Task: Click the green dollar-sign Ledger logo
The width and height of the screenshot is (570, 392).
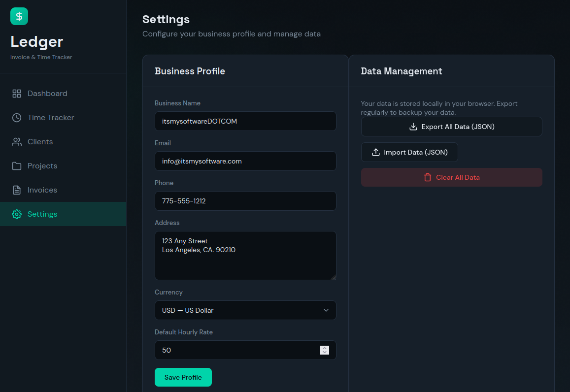Action: (x=19, y=16)
